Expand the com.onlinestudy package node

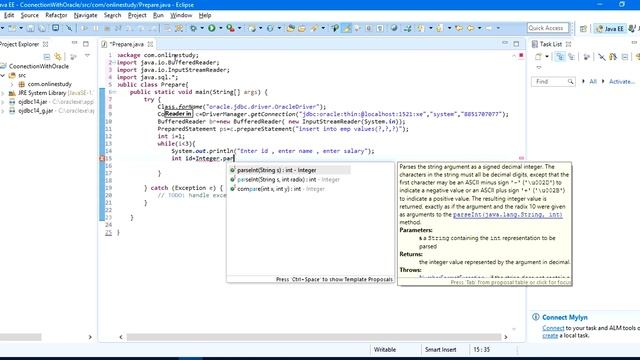(12, 84)
